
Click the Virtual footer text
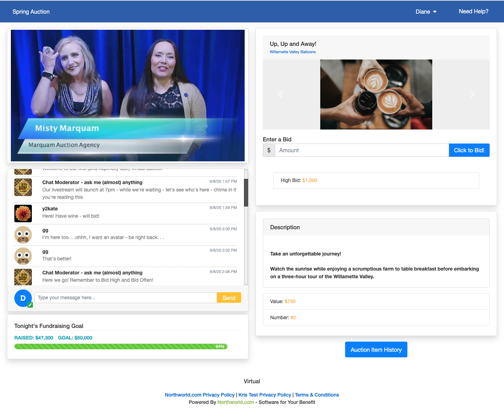coord(252,381)
